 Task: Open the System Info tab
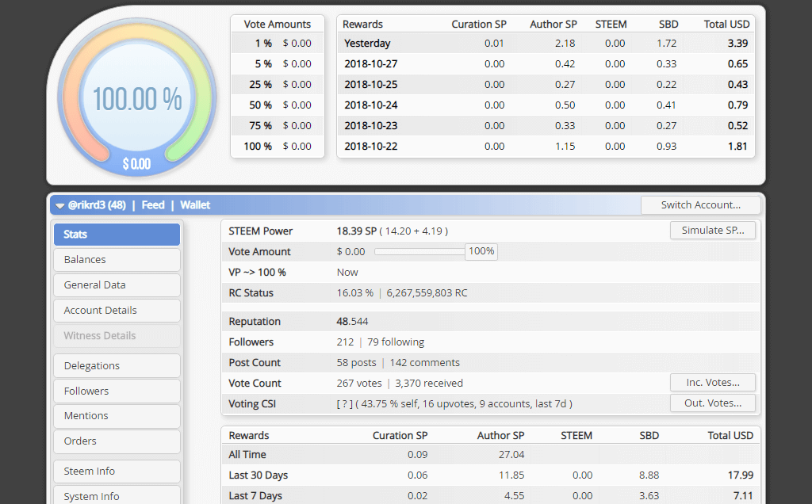tap(117, 495)
